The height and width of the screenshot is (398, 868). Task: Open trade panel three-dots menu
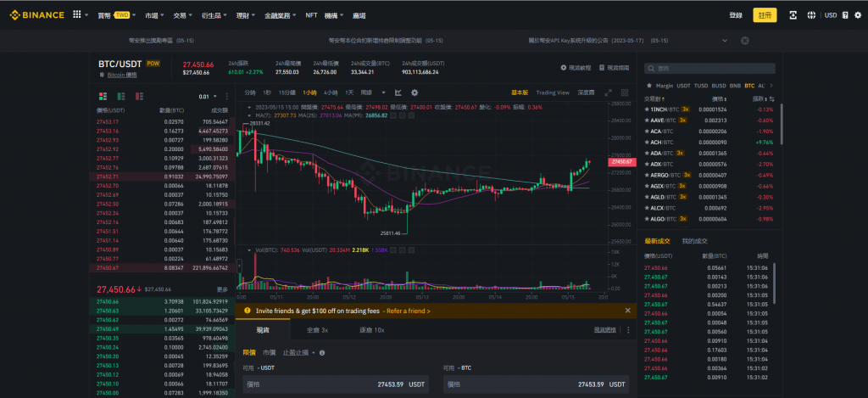[x=628, y=330]
